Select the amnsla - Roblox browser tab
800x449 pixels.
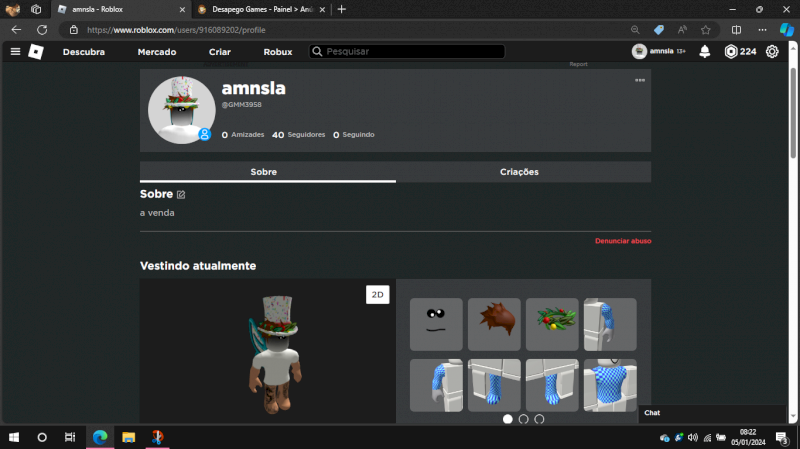121,9
